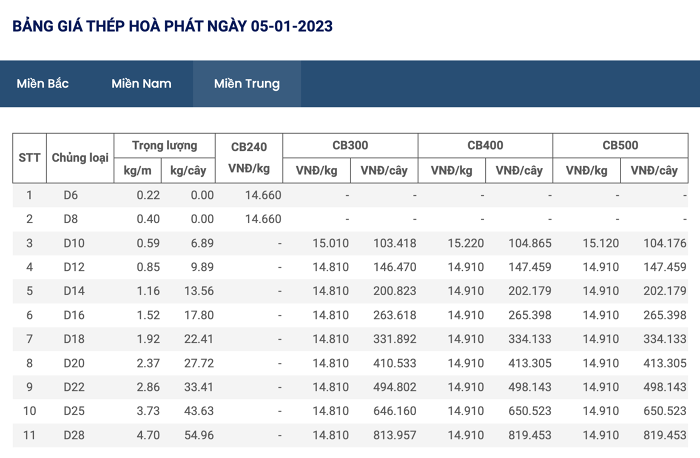
Task: Click D16 CB400 price 265.398
Action: [530, 315]
